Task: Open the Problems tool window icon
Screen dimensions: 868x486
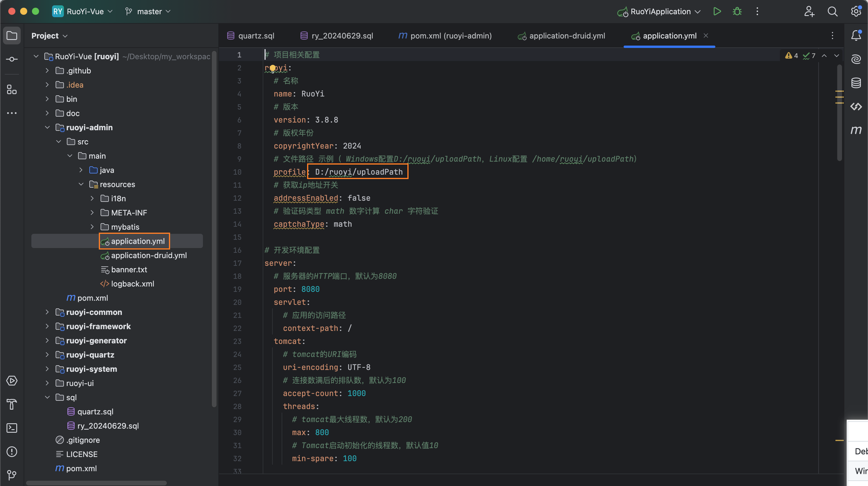Action: [12, 452]
